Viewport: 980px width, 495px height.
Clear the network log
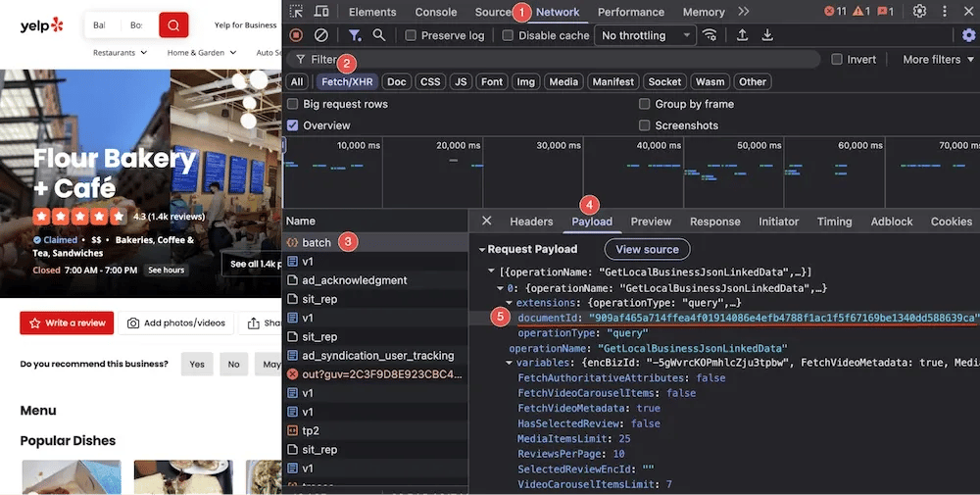pyautogui.click(x=320, y=35)
